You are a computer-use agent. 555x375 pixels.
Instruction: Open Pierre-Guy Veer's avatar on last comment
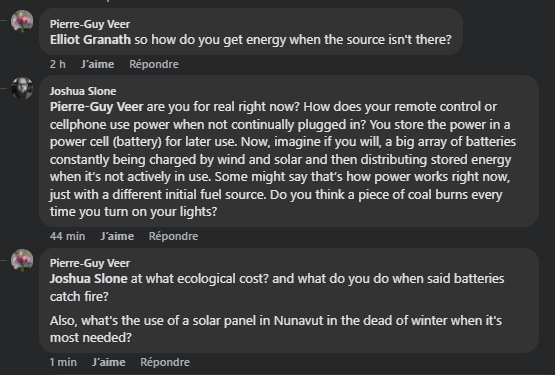point(22,260)
